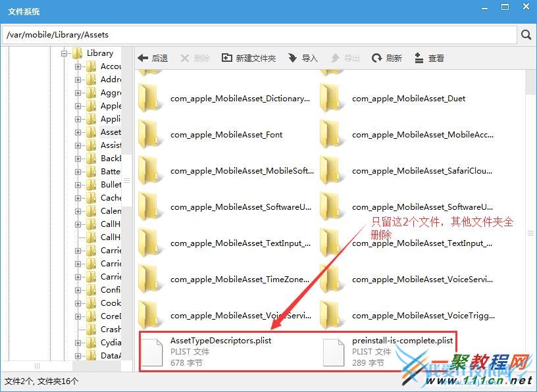
Task: Select the Assist item in tree
Action: click(x=111, y=145)
